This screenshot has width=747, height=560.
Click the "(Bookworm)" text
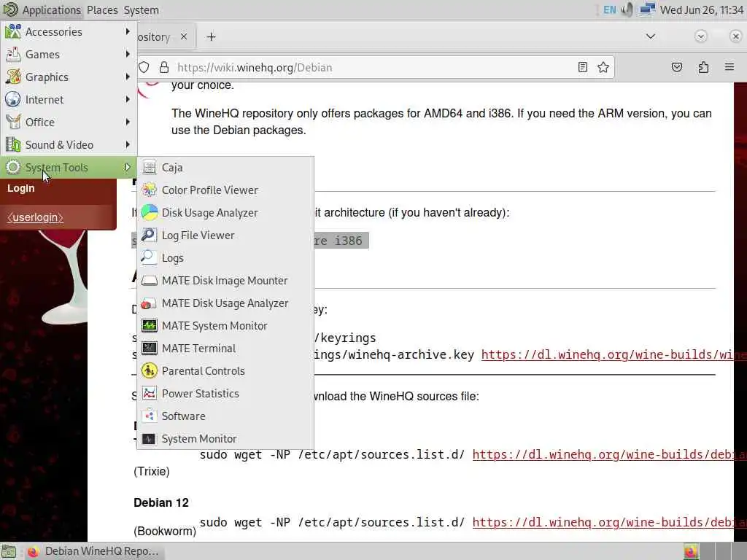(165, 531)
